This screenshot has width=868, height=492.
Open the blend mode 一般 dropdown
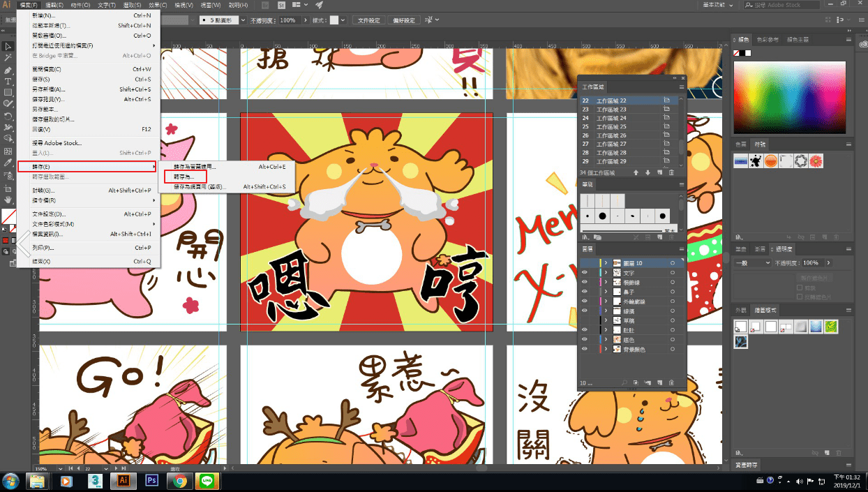coord(752,262)
